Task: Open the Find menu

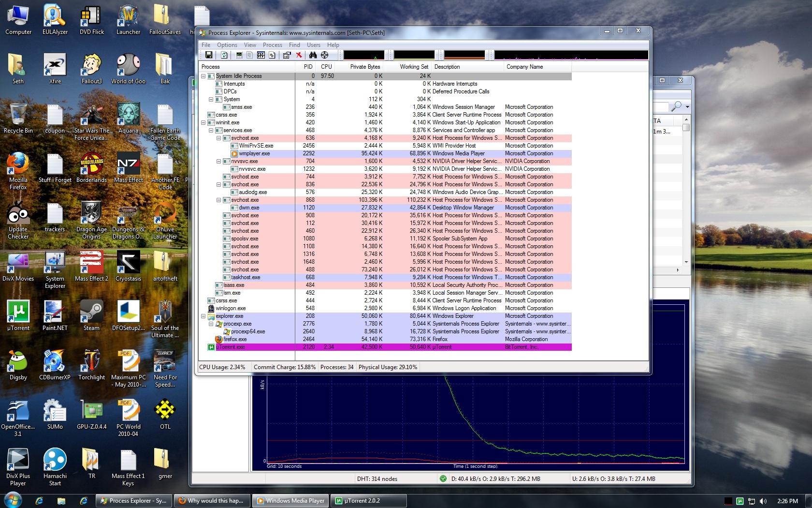Action: (294, 45)
